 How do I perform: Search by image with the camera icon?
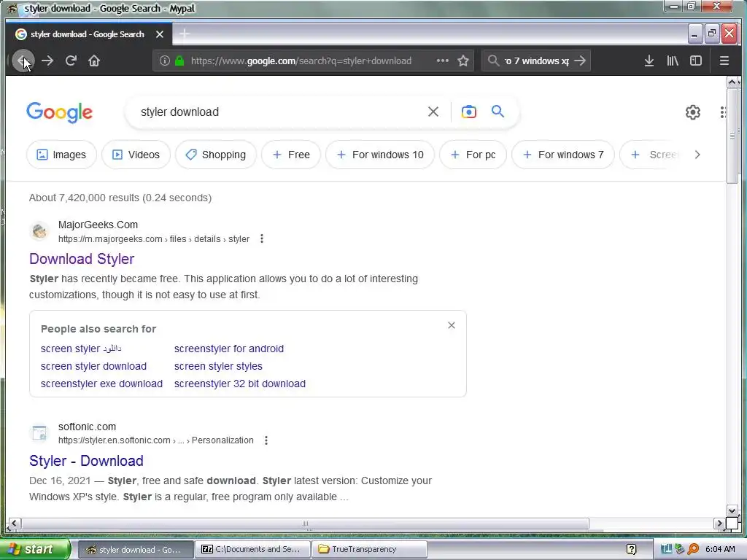(469, 112)
